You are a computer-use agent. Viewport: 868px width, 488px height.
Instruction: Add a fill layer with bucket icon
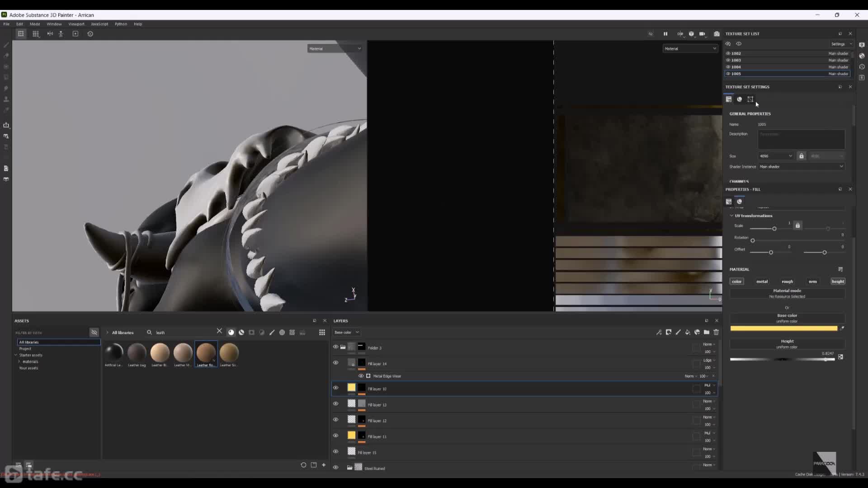coord(688,333)
